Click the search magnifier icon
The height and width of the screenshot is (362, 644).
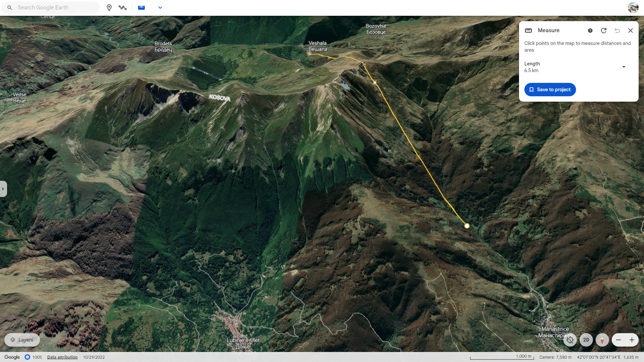tap(10, 7)
